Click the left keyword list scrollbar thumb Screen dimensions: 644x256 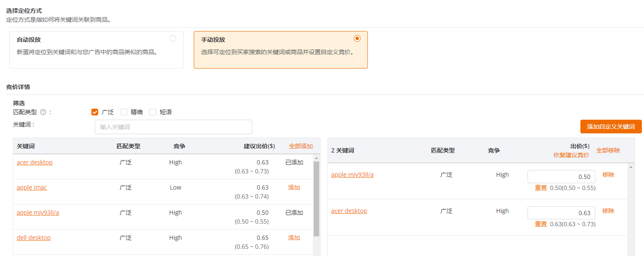[317, 199]
